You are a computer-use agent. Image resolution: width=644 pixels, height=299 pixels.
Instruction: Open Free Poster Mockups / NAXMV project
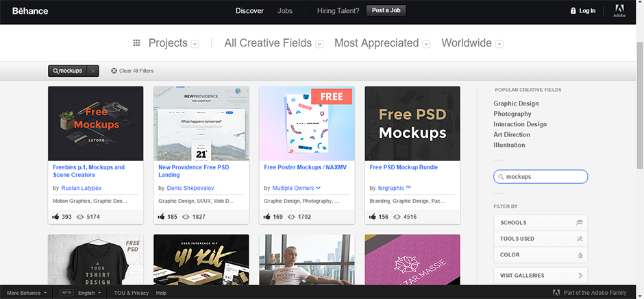point(304,167)
